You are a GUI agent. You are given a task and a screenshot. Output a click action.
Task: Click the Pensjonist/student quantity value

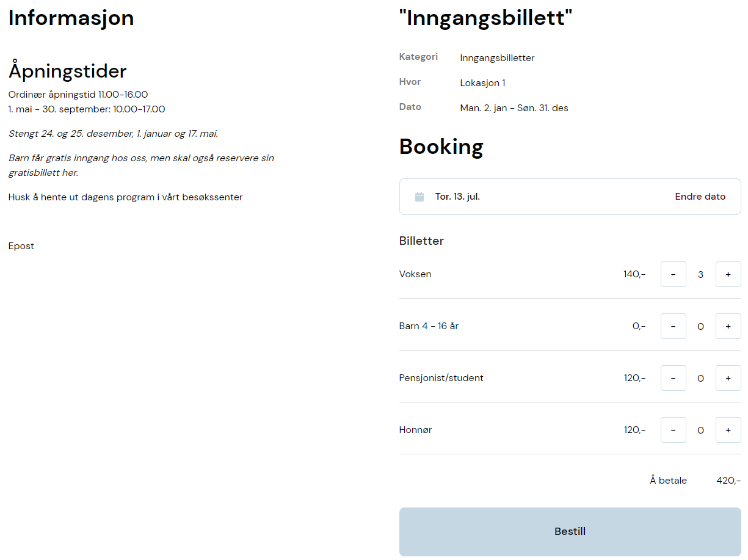pos(701,379)
